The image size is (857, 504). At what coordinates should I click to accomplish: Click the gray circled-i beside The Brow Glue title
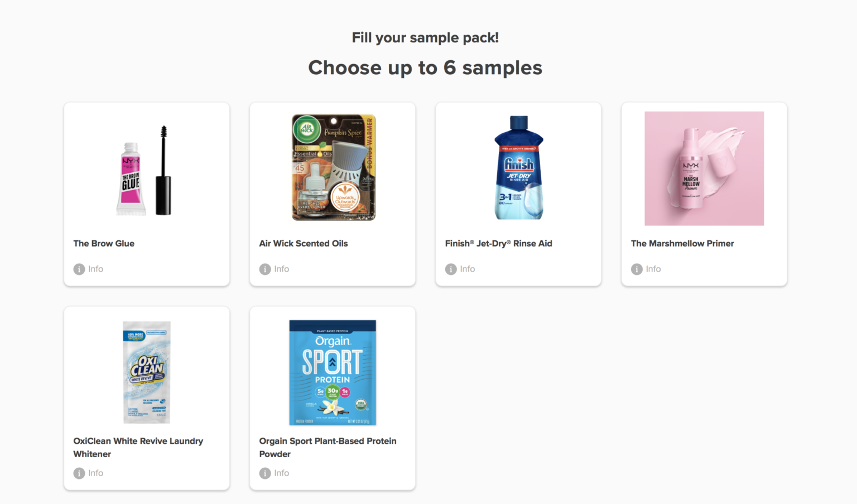[x=79, y=269]
